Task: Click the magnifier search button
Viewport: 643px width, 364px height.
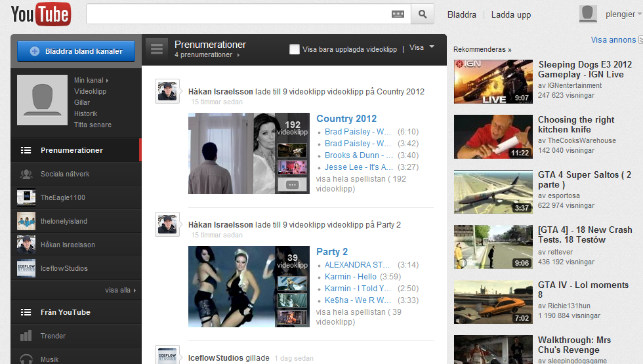Action: point(423,14)
